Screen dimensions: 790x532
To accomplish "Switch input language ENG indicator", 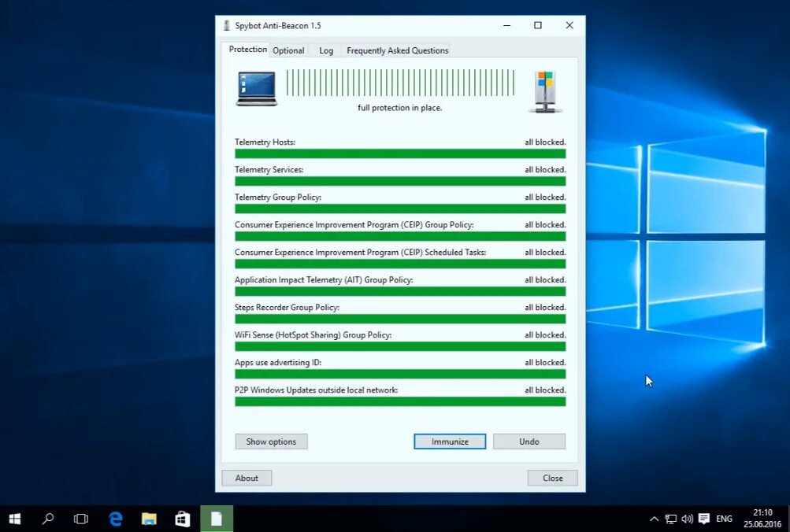I will 724,519.
